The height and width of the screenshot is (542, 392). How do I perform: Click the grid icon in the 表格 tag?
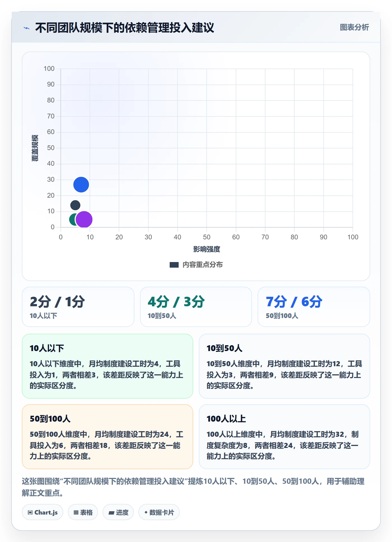(76, 513)
